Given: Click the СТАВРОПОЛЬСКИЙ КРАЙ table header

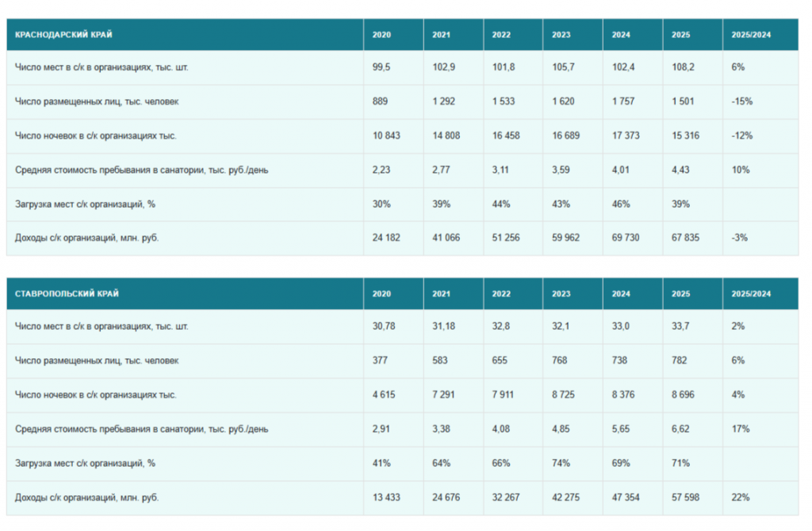Looking at the screenshot, I should point(67,293).
